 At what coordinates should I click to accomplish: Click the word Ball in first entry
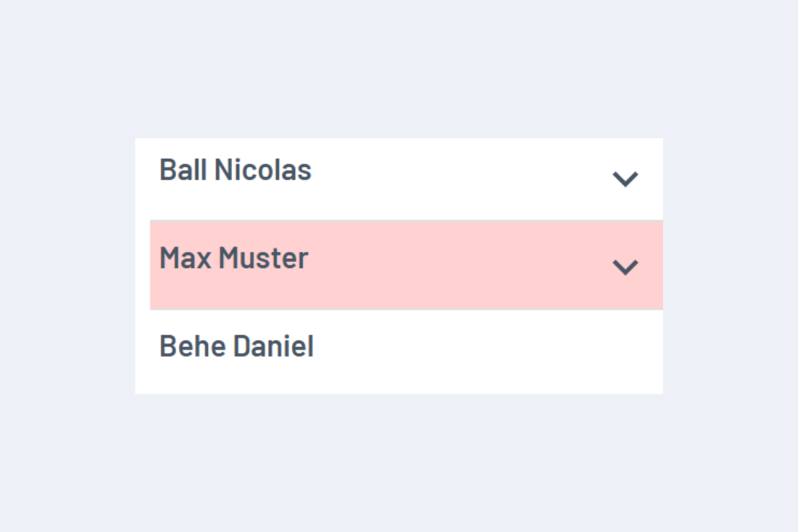[184, 170]
